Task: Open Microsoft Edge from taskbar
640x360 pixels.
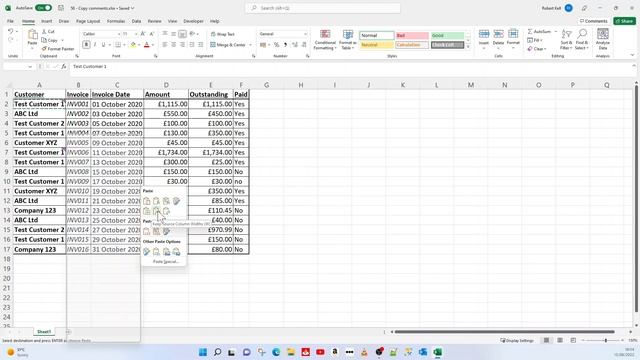Action: [x=276, y=352]
